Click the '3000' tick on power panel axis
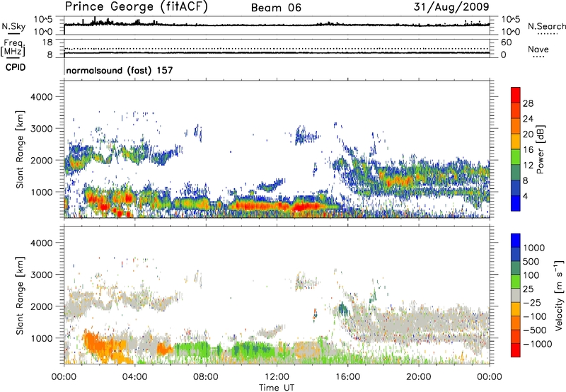The width and height of the screenshot is (566, 392). [x=42, y=129]
